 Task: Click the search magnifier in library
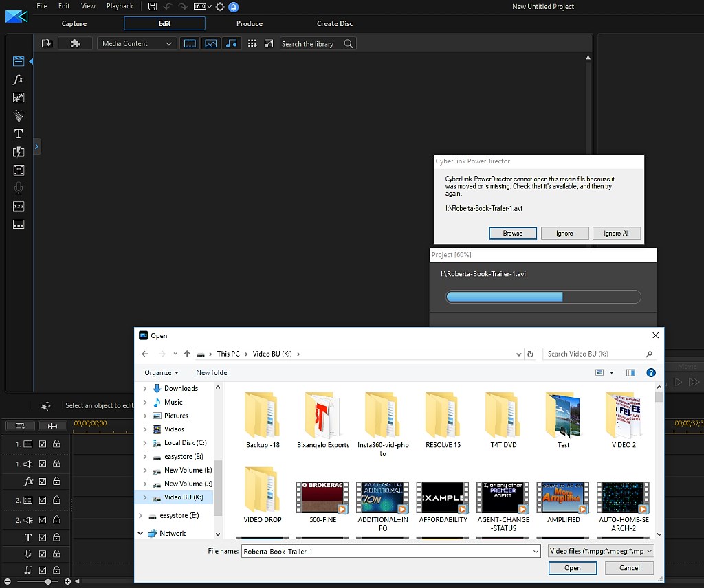(348, 43)
